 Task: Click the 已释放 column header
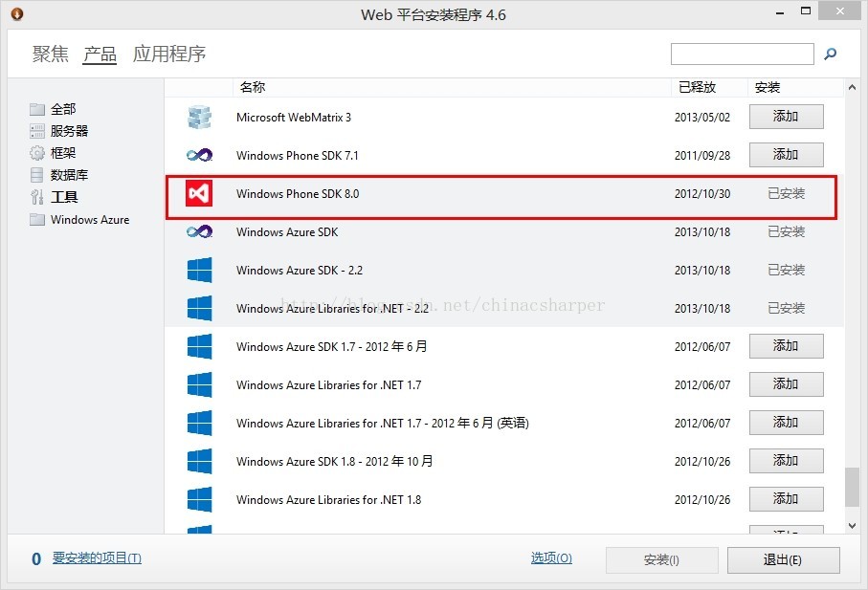click(698, 87)
